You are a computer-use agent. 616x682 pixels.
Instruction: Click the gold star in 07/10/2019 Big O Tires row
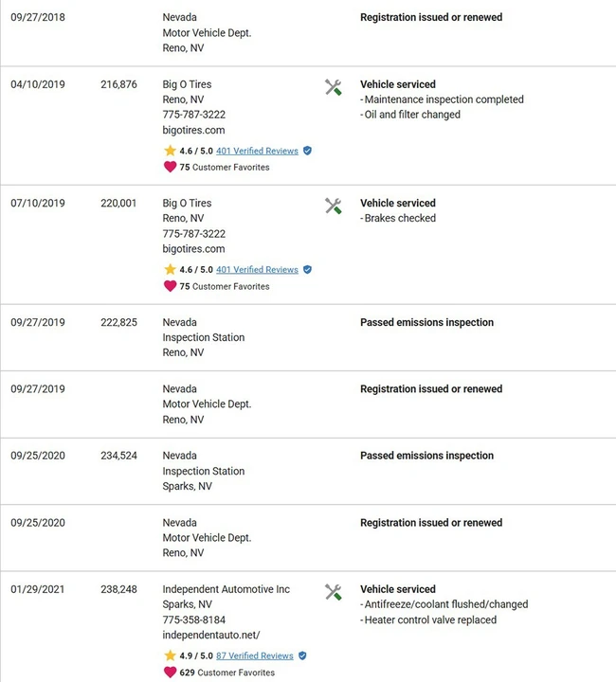170,269
